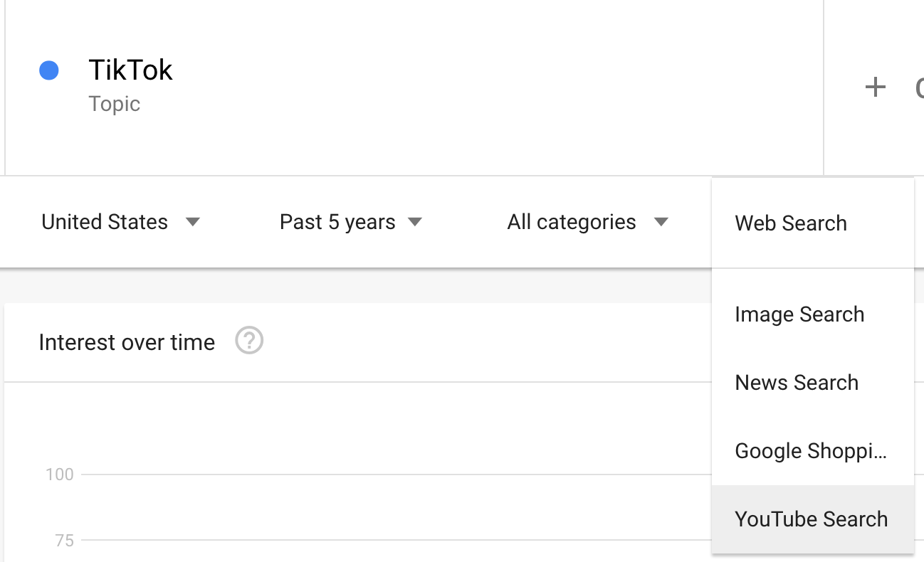Pick the Google Shopping option
The width and height of the screenshot is (924, 562).
[x=810, y=451]
